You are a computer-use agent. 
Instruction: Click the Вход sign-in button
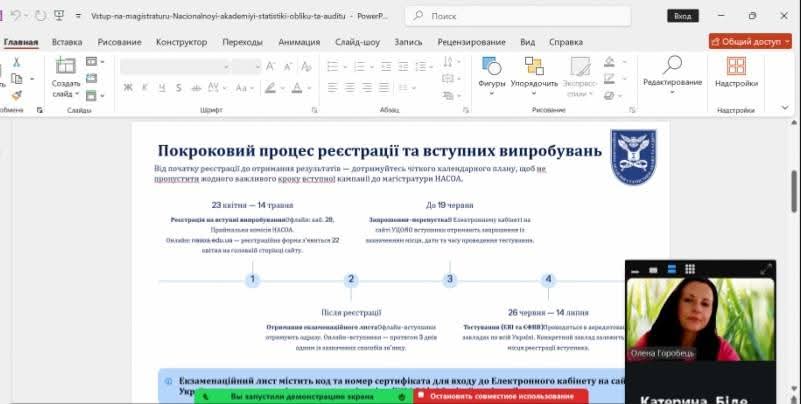pyautogui.click(x=682, y=16)
